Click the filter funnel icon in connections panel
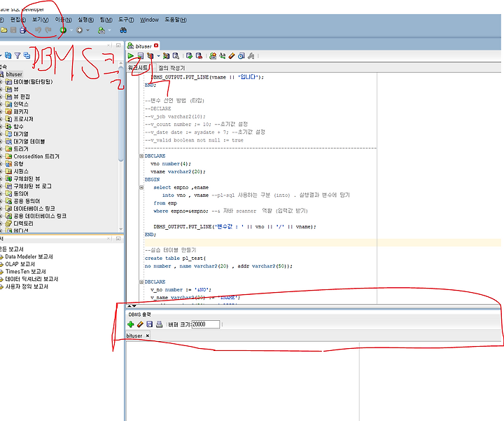Image resolution: width=504 pixels, height=421 pixels. click(17, 55)
